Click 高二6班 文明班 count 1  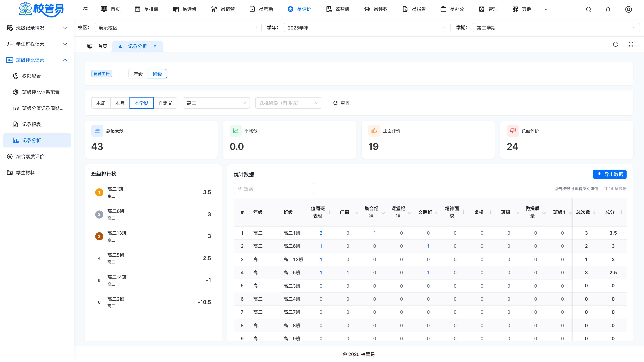(428, 246)
